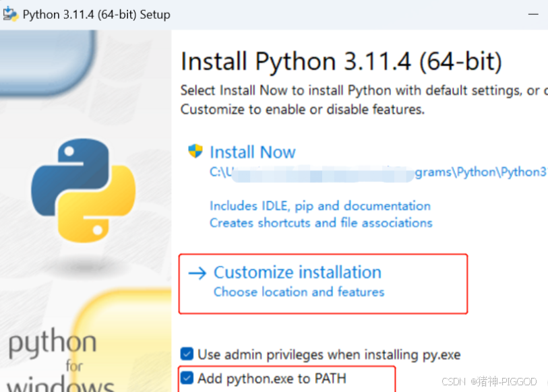Toggle Use admin privileges when installing py.exe
The height and width of the screenshot is (392, 548).
tap(187, 354)
